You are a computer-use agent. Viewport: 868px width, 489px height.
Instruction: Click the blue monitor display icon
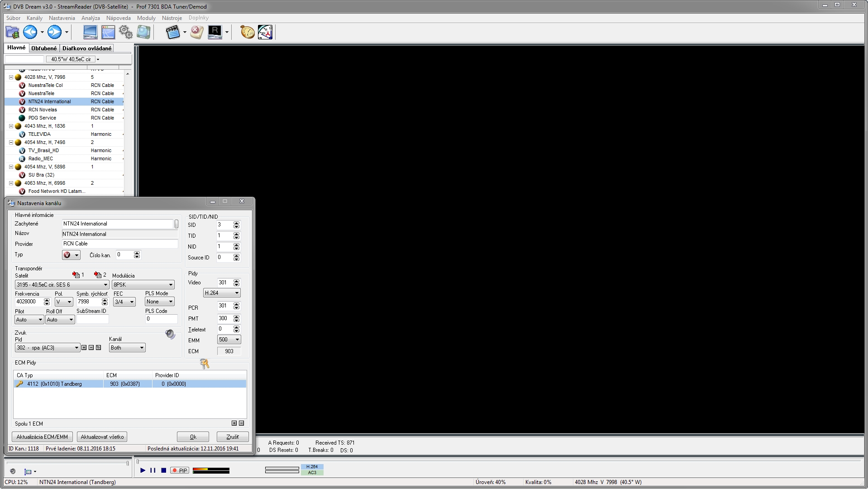point(90,32)
